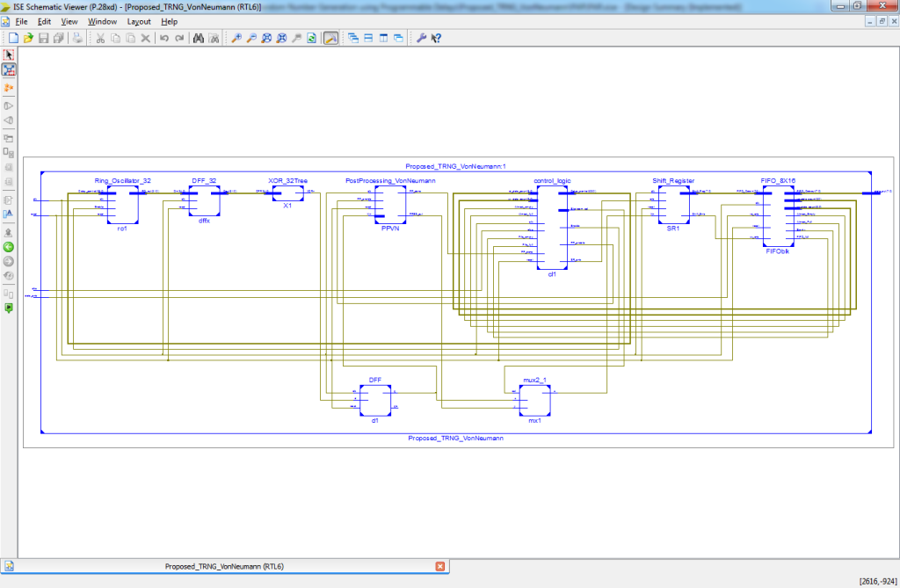Click the Open file folder icon
This screenshot has width=900, height=588.
28,39
